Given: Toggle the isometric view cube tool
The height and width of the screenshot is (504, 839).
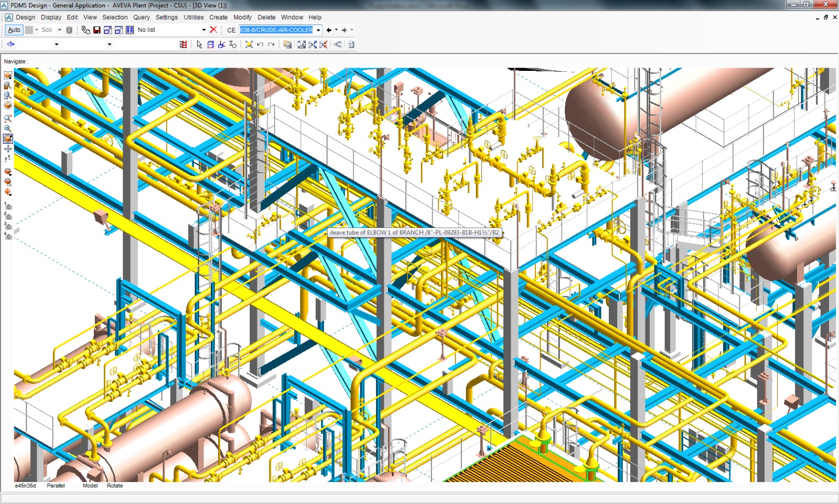Looking at the screenshot, I should [x=8, y=105].
